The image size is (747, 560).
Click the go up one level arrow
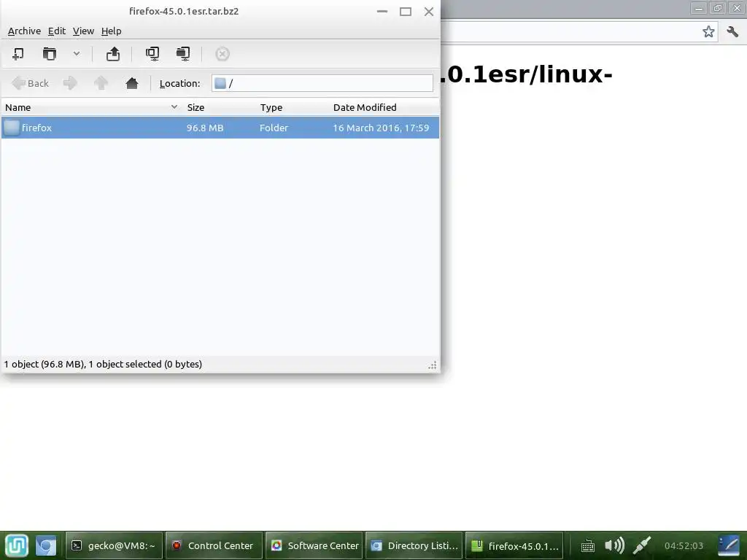click(x=101, y=83)
